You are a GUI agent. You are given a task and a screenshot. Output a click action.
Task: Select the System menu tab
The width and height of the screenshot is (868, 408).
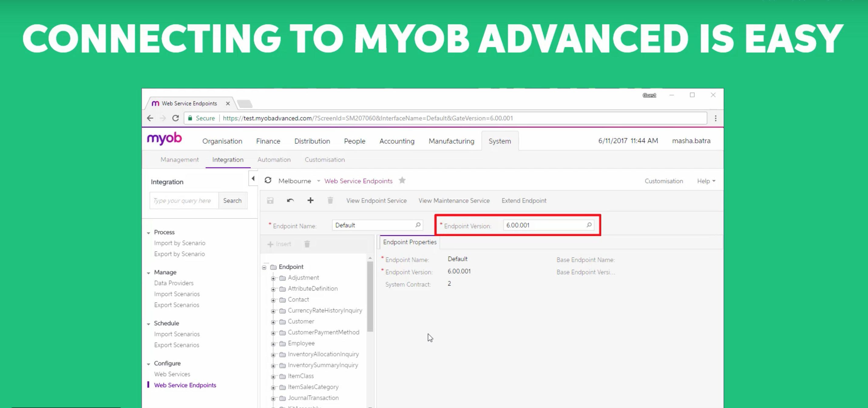pyautogui.click(x=500, y=141)
